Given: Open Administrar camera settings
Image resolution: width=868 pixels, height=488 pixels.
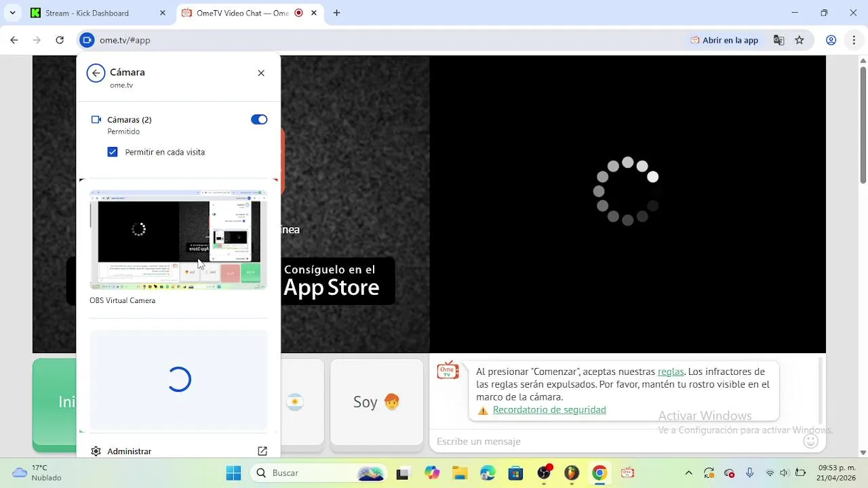Looking at the screenshot, I should pyautogui.click(x=179, y=451).
